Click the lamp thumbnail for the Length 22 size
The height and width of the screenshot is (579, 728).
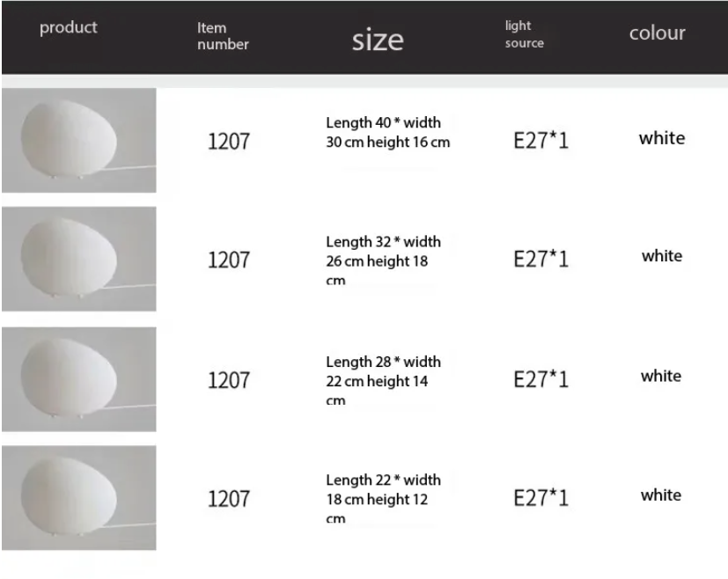pyautogui.click(x=78, y=498)
